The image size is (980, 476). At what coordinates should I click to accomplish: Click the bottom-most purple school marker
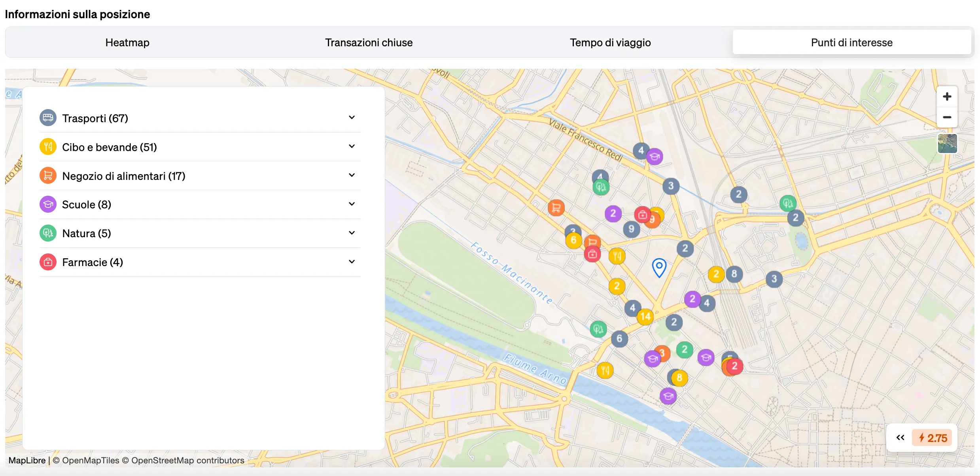668,396
